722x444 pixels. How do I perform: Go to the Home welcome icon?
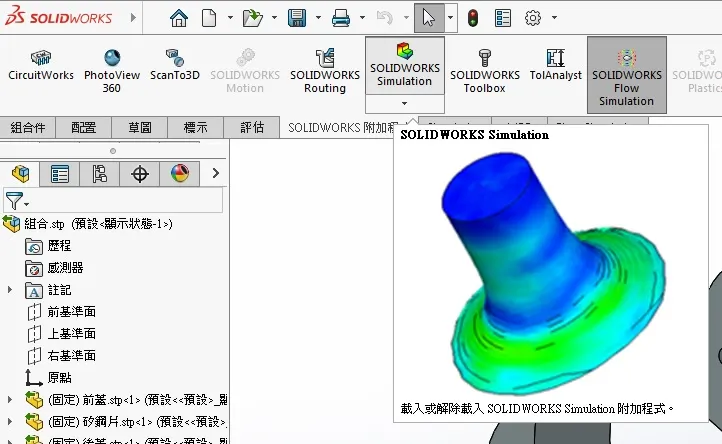click(179, 18)
